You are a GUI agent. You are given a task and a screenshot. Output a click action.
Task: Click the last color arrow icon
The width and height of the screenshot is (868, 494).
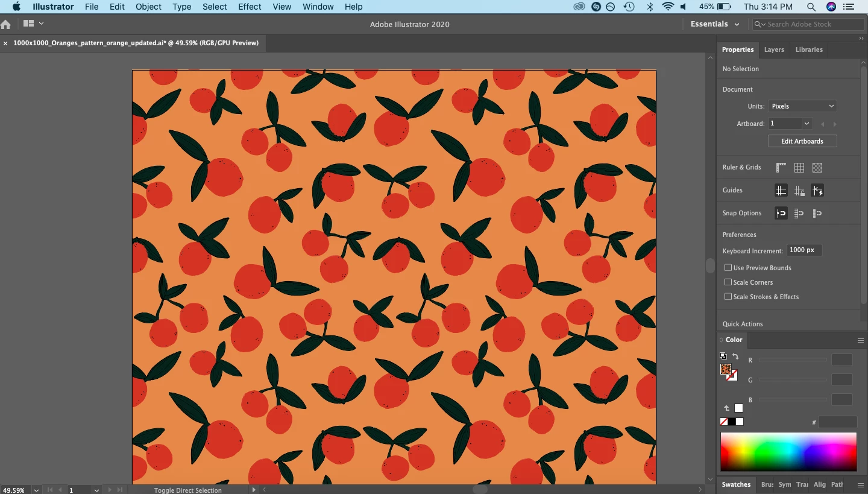(727, 408)
